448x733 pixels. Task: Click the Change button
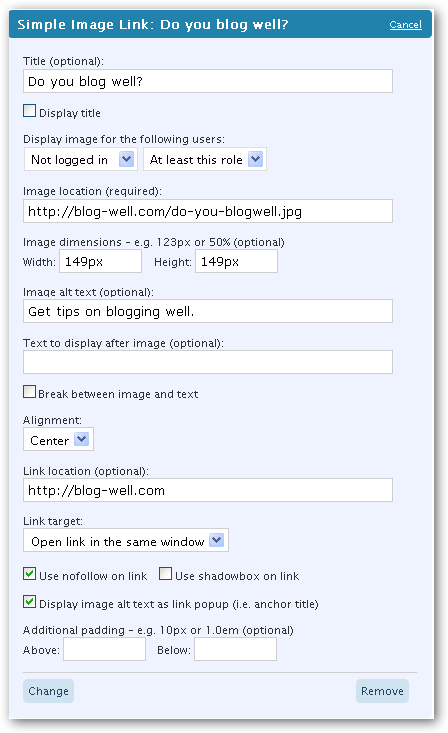click(x=49, y=691)
